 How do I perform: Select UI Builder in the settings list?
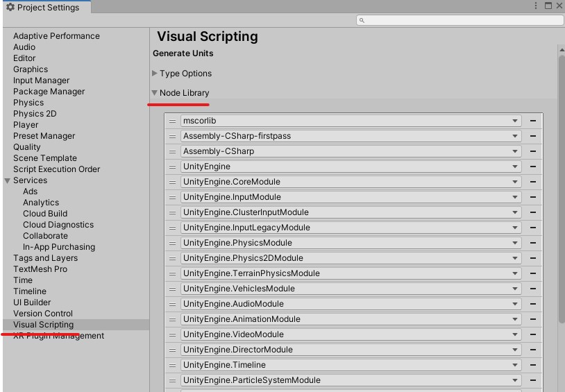32,302
